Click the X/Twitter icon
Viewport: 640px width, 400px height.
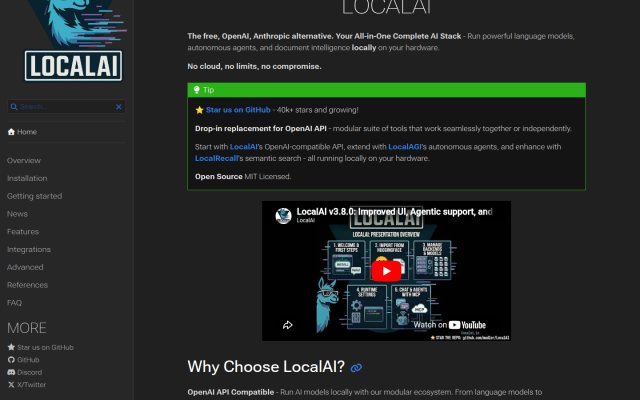11,384
